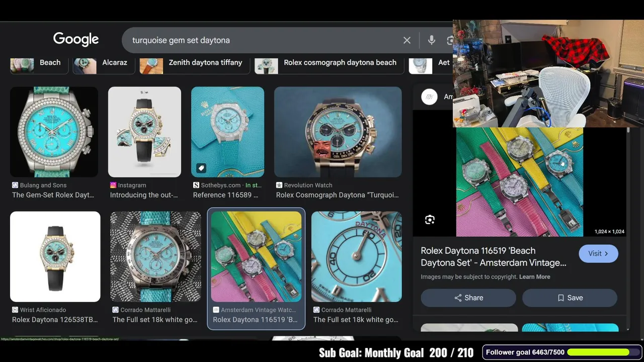The image size is (644, 362).
Task: Open Google homepage via the logo
Action: [76, 40]
